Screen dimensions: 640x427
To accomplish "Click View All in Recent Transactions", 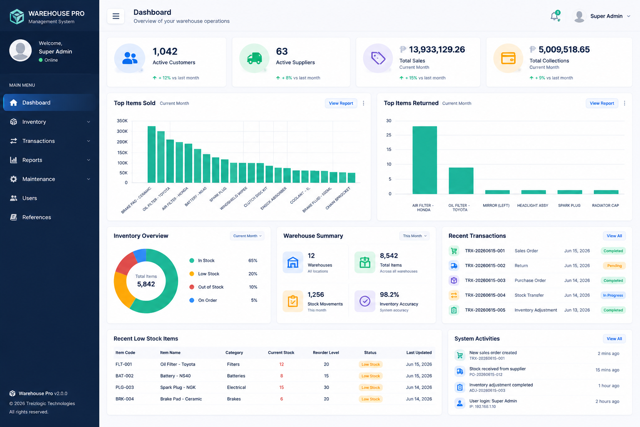I will [x=614, y=236].
